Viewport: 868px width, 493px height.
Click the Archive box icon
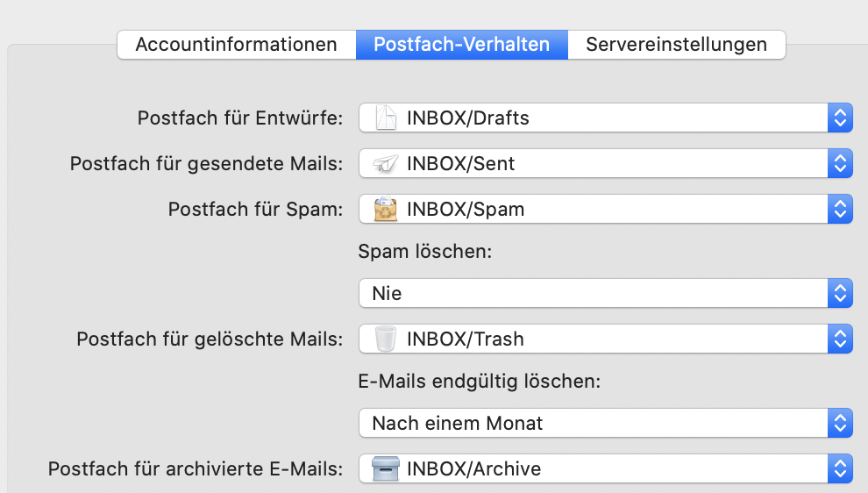(x=386, y=468)
